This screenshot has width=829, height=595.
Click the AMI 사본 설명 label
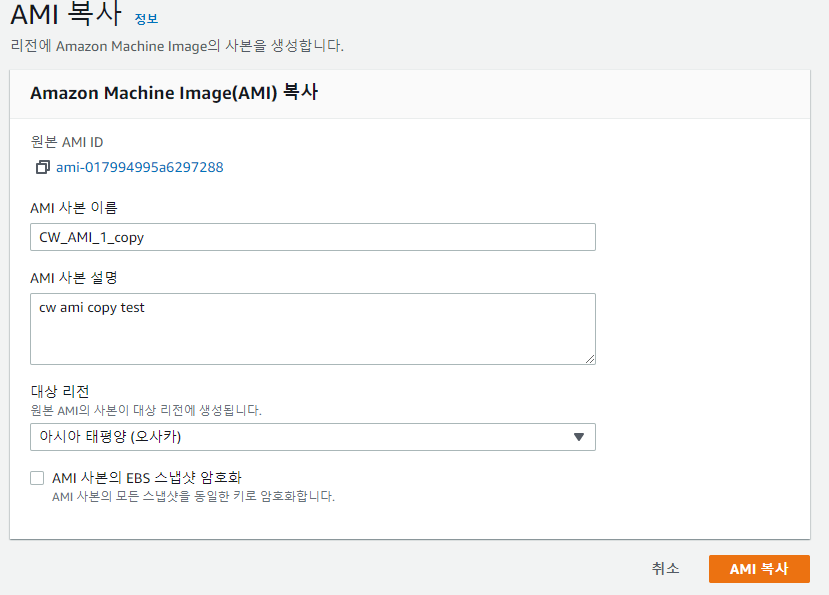pyautogui.click(x=73, y=278)
